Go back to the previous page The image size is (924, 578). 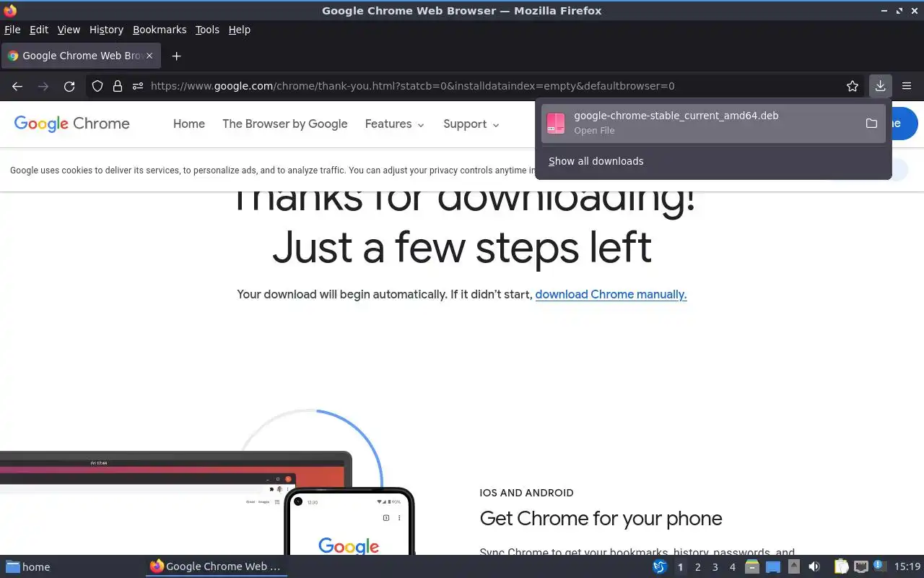(x=17, y=86)
